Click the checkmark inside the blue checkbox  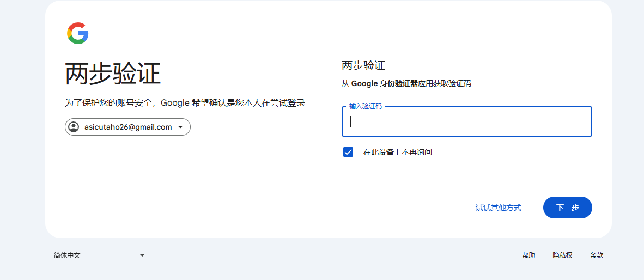348,152
